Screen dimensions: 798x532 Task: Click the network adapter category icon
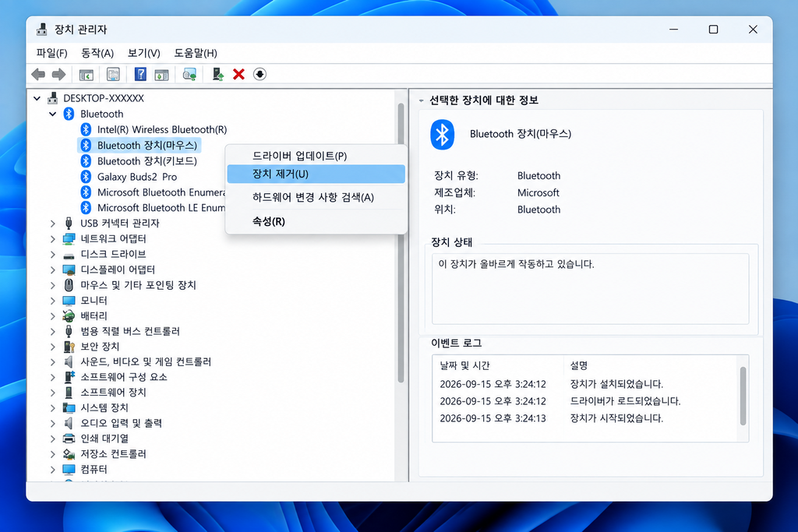click(x=69, y=238)
